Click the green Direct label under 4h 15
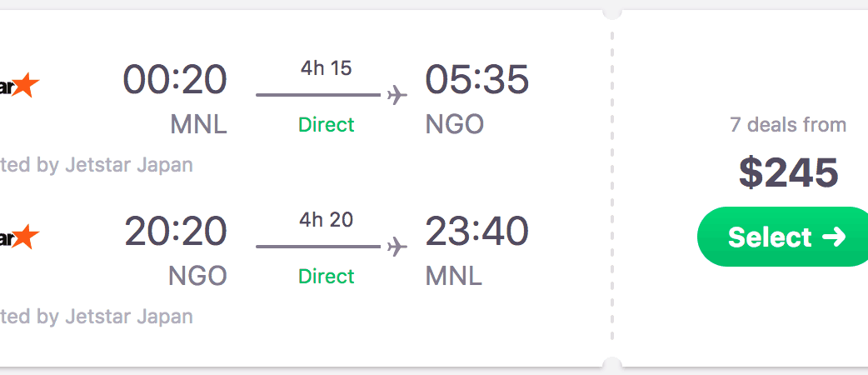 (x=327, y=125)
